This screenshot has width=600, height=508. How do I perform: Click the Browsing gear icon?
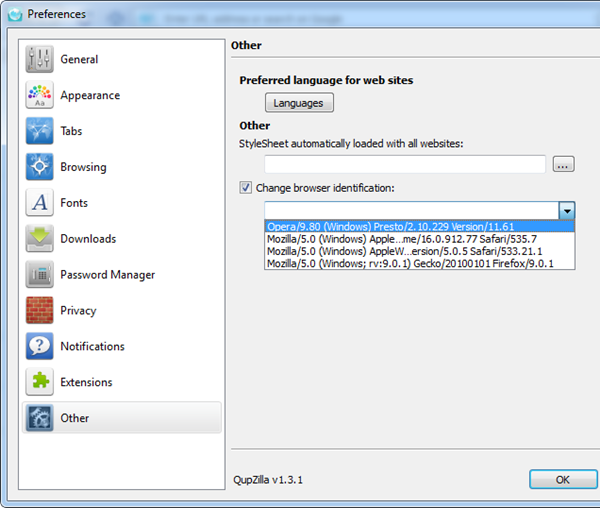pyautogui.click(x=40, y=167)
